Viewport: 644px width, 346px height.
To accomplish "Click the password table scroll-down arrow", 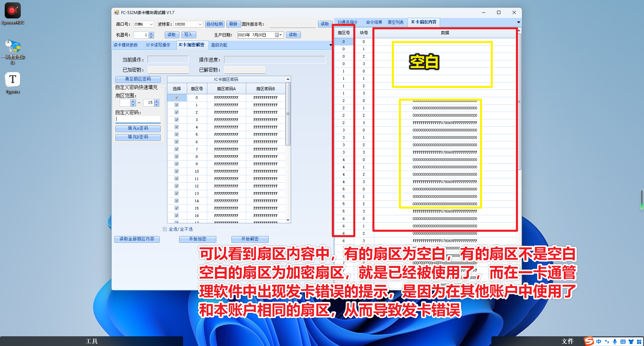I will 288,220.
